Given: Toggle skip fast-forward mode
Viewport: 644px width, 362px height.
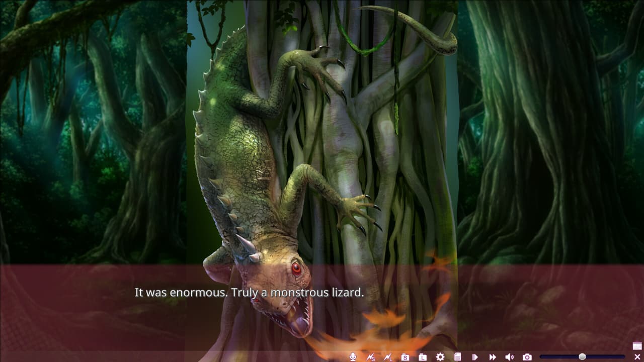Looking at the screenshot, I should (493, 357).
